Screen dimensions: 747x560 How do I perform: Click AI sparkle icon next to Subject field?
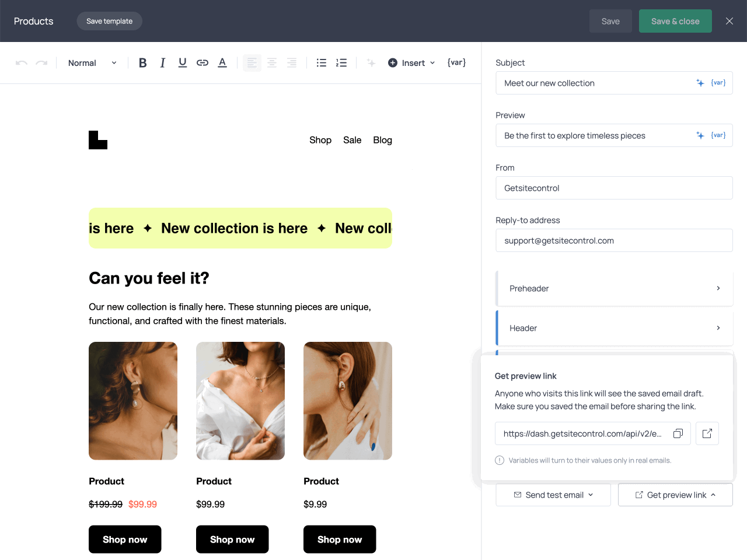(x=700, y=82)
